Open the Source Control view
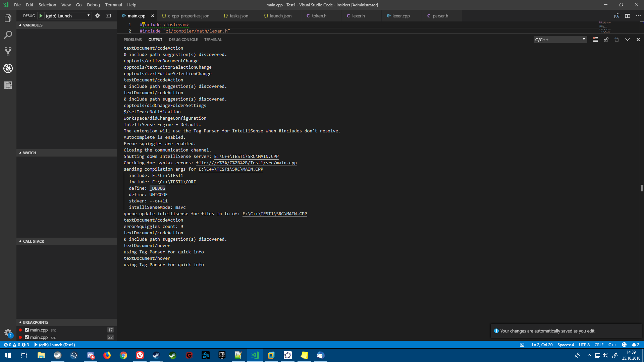Screen dimensions: 644x362 [x=8, y=51]
